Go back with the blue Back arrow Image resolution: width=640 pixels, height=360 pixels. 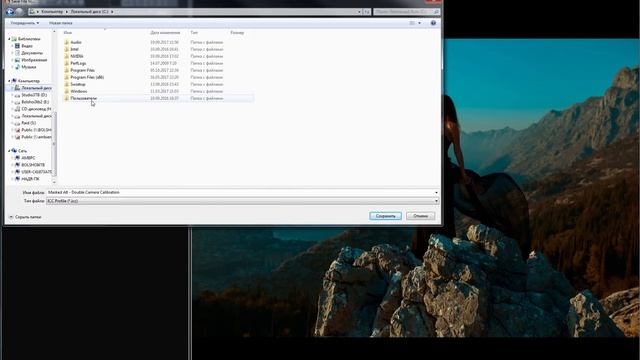tap(10, 12)
